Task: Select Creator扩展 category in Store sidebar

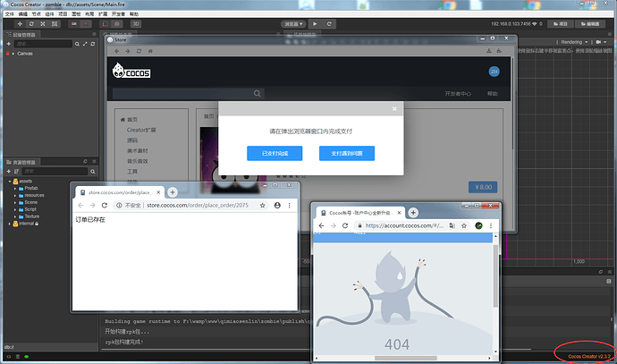Action: [141, 131]
